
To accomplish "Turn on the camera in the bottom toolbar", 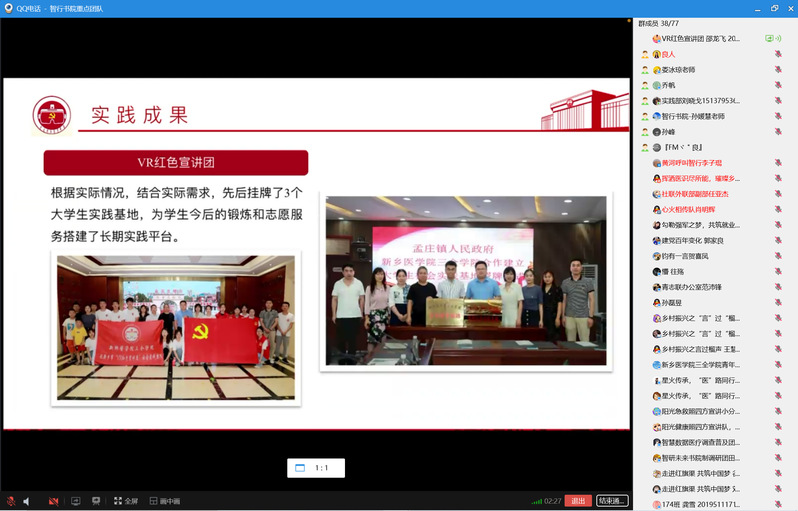I will point(54,501).
